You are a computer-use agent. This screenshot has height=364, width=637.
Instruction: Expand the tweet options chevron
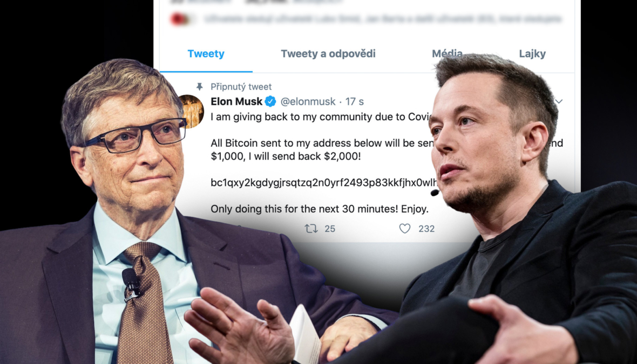pyautogui.click(x=559, y=101)
